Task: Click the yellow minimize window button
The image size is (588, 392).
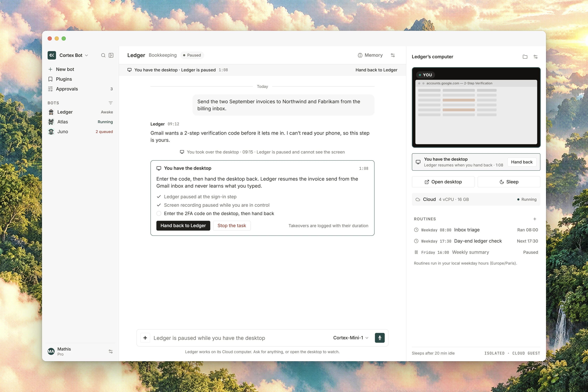Action: [57, 38]
